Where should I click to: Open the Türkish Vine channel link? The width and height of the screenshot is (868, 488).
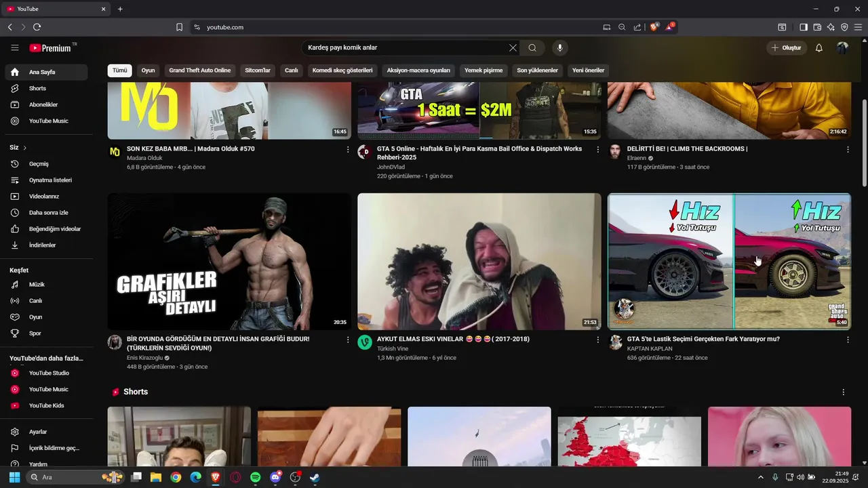click(393, 348)
